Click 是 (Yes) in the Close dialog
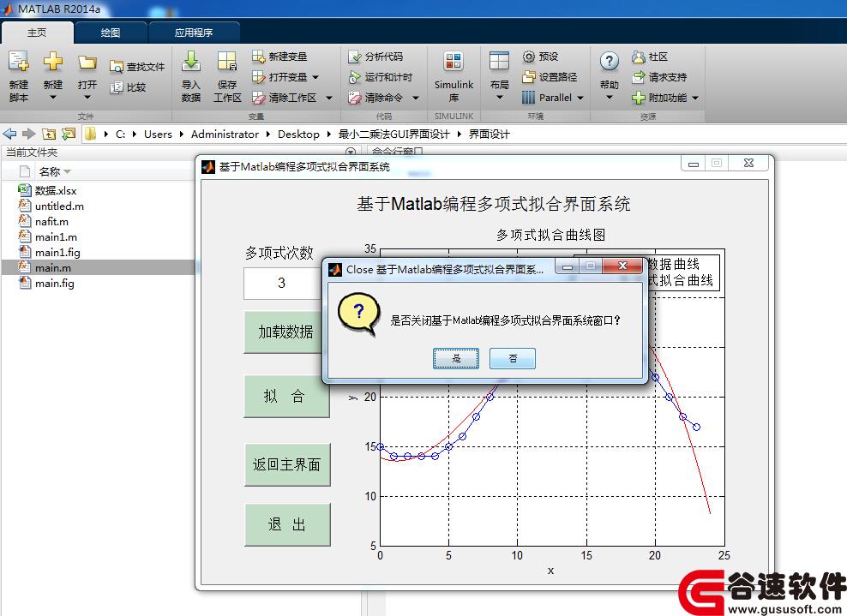Image resolution: width=847 pixels, height=616 pixels. click(456, 358)
